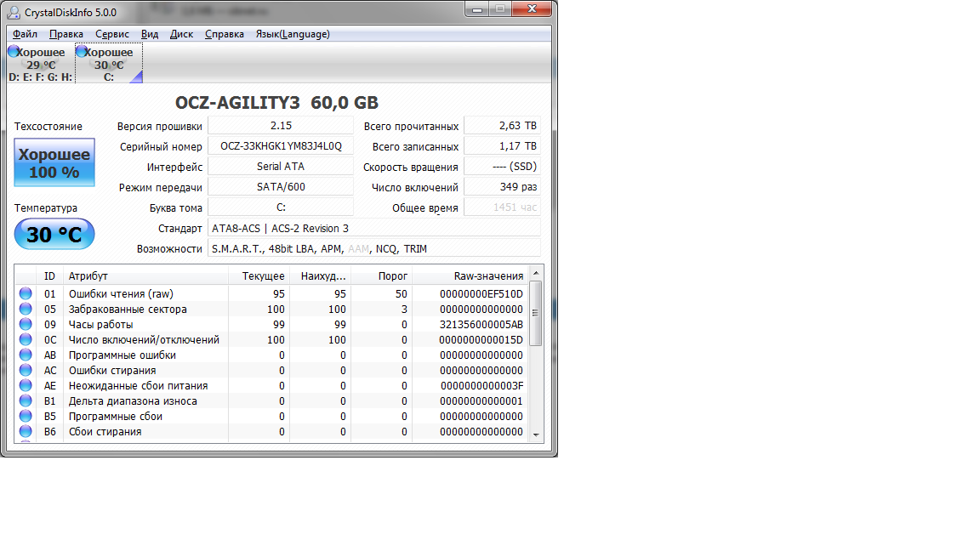
Task: Click the Техсостояние label
Action: coord(48,126)
